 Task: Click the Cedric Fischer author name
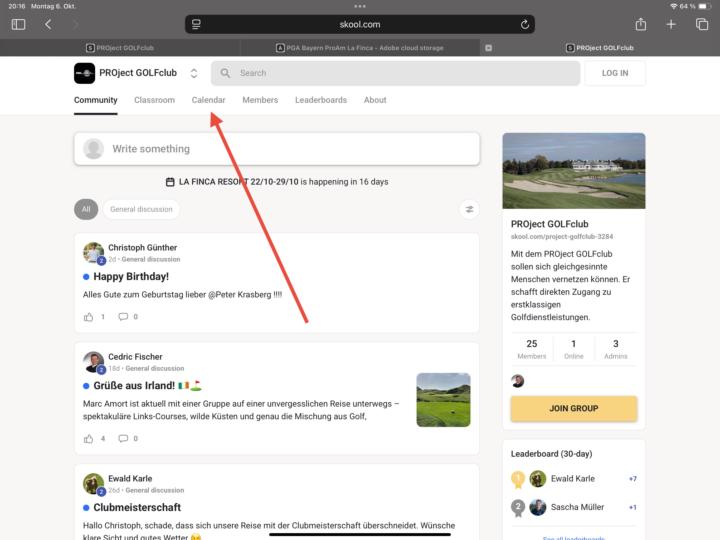(x=135, y=357)
